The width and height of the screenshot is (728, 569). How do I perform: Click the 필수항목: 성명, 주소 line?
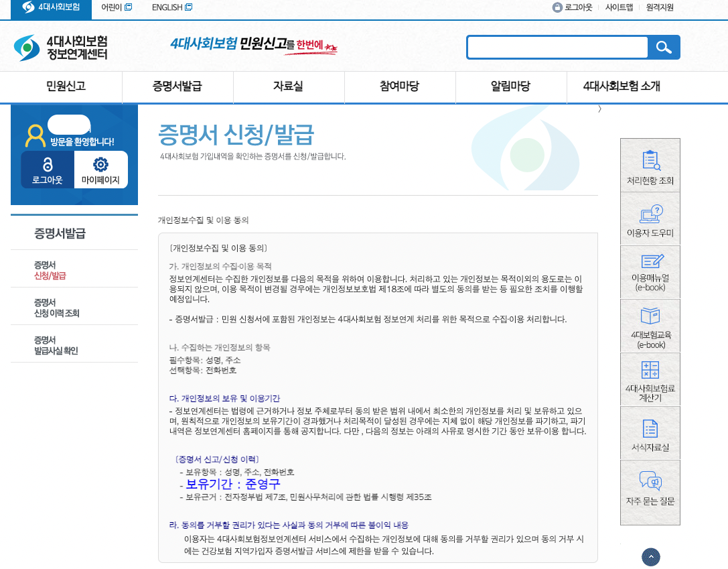205,360
